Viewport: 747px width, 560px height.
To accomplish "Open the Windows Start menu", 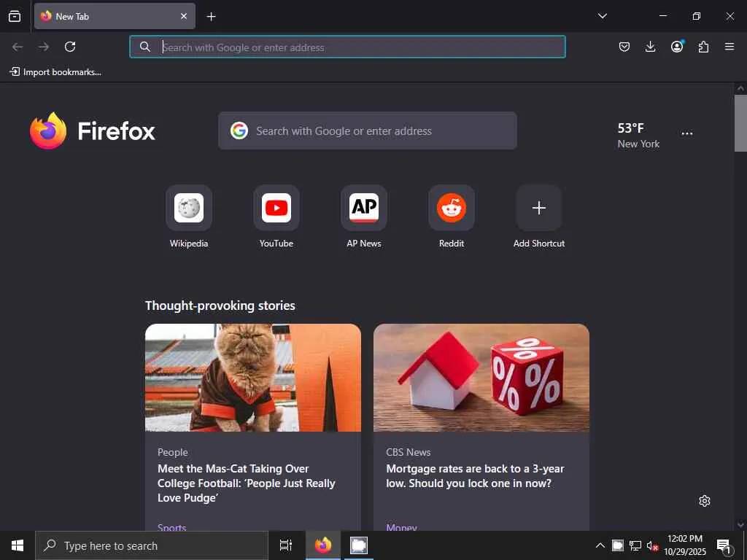I will (18, 545).
